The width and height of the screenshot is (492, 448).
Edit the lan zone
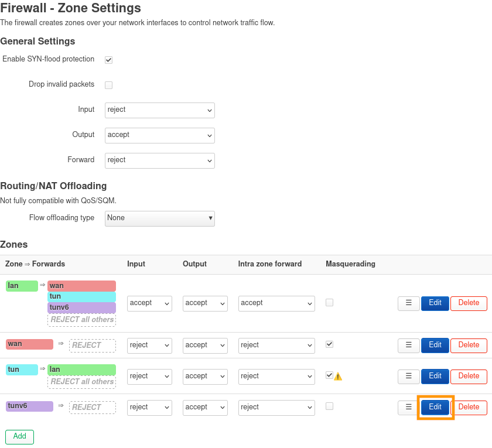coord(435,303)
